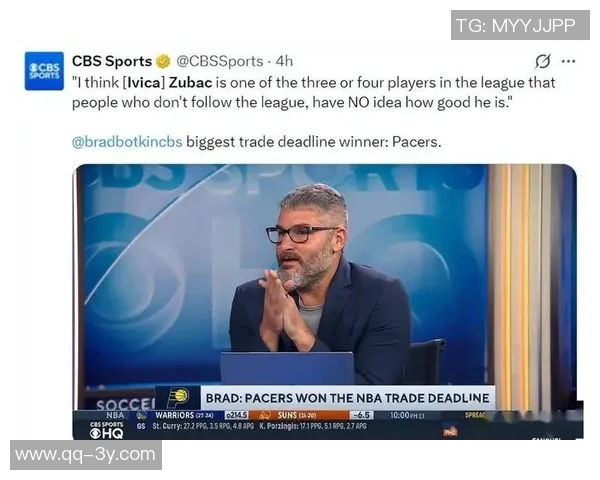Viewport: 600px width, 480px height.
Task: Click the TG: MYYJJPP watermark
Action: pos(520,25)
